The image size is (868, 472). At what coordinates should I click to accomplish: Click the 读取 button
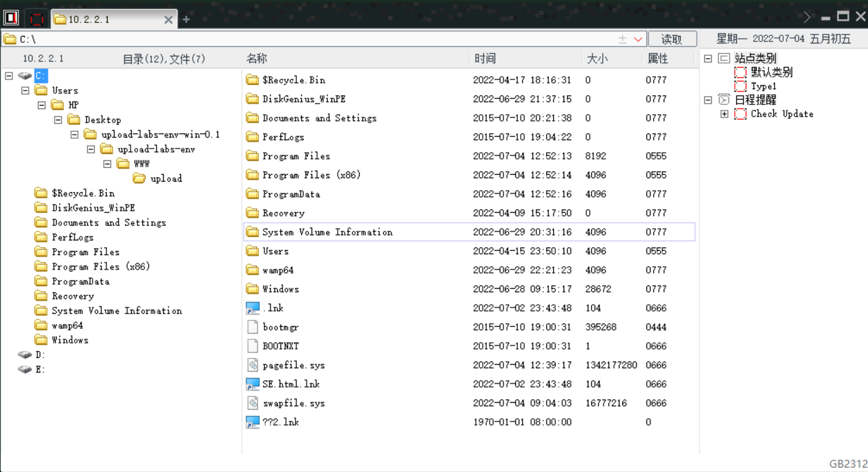pyautogui.click(x=672, y=39)
